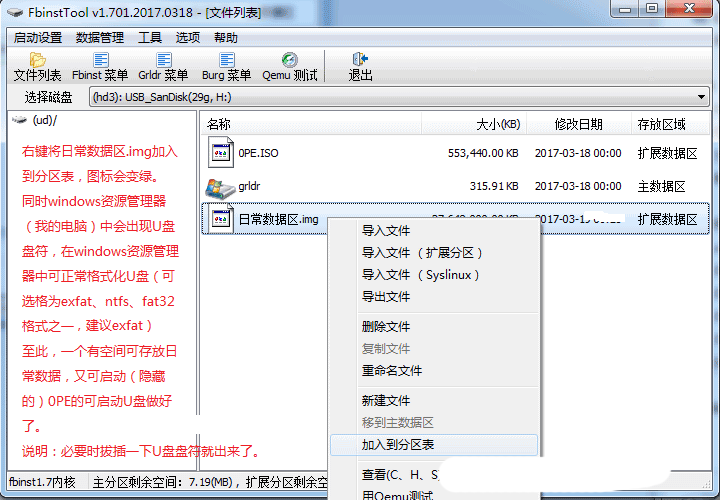
Task: Select the 日常数据区.img file icon
Action: (220, 219)
